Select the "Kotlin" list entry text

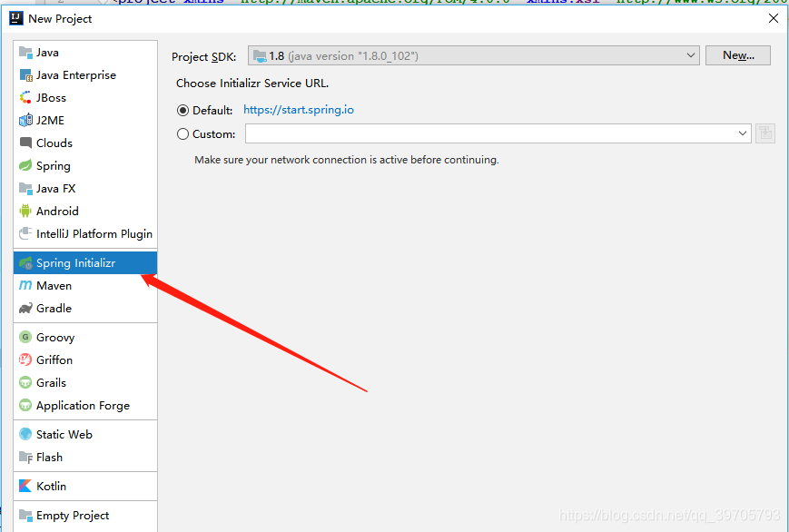[x=52, y=487]
